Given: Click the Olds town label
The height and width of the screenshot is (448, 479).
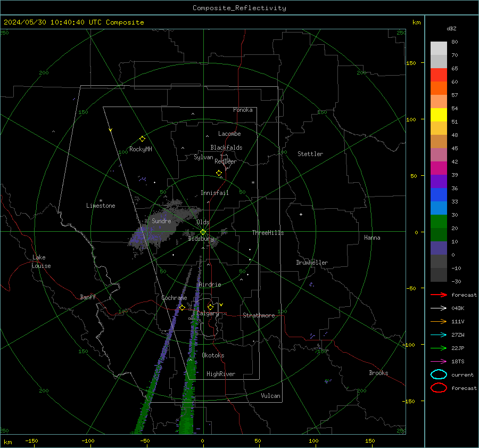Looking at the screenshot, I should 203,222.
